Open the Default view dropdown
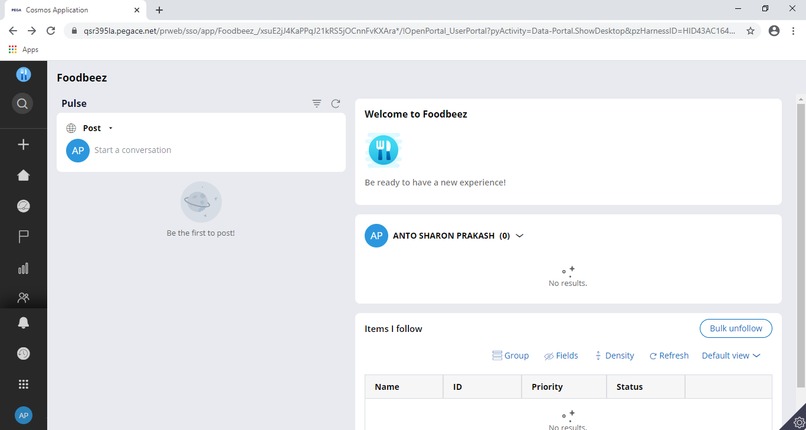This screenshot has height=430, width=806. click(730, 356)
